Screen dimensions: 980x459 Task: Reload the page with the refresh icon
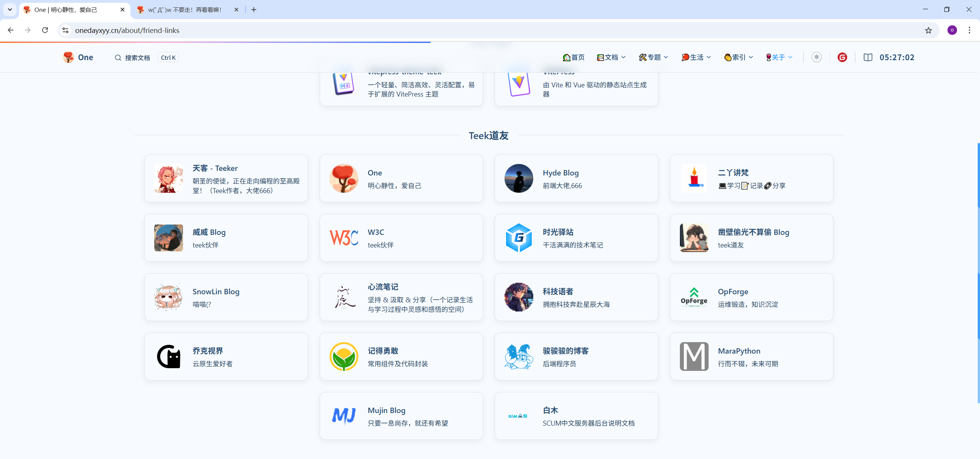click(x=45, y=30)
